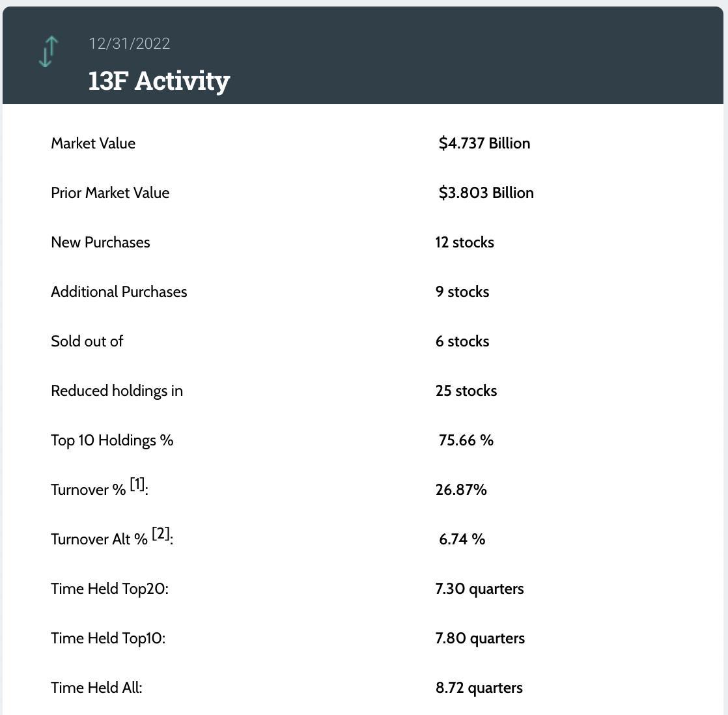Image resolution: width=728 pixels, height=715 pixels.
Task: Click the 26.87% turnover value
Action: point(461,490)
